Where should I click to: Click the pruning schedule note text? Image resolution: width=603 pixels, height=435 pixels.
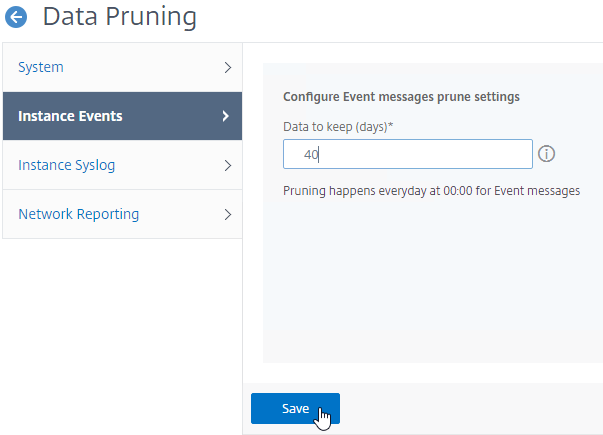431,191
